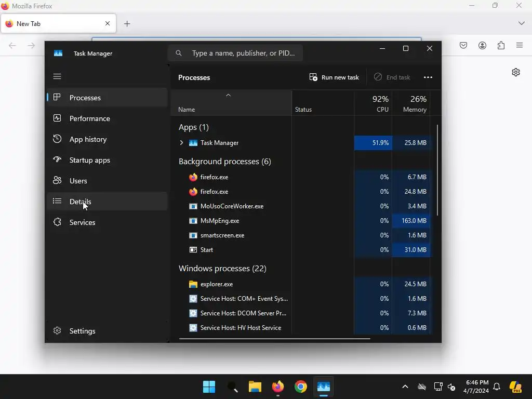
Task: Click the horizontal scrollbar below process list
Action: (274, 338)
